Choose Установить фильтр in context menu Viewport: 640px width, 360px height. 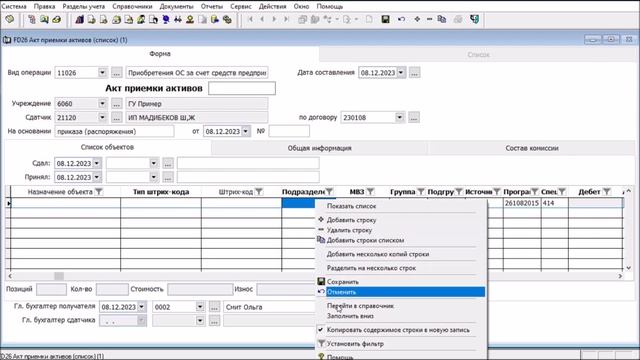pyautogui.click(x=355, y=344)
